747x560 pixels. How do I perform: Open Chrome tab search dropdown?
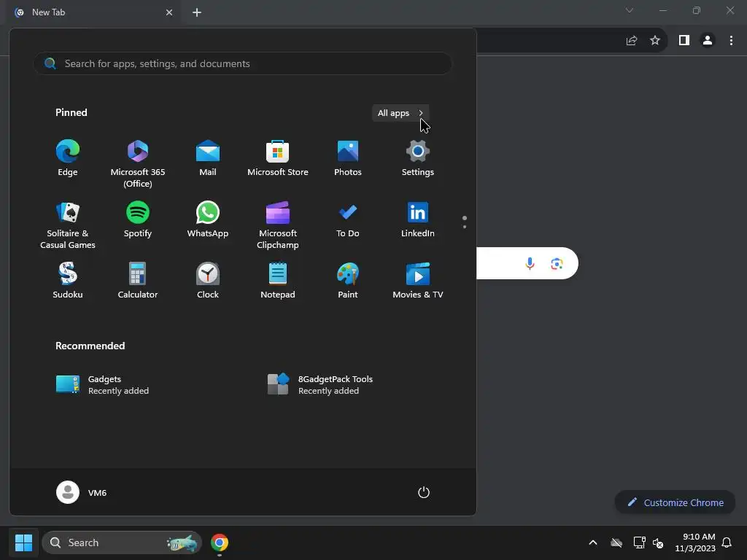(x=630, y=10)
